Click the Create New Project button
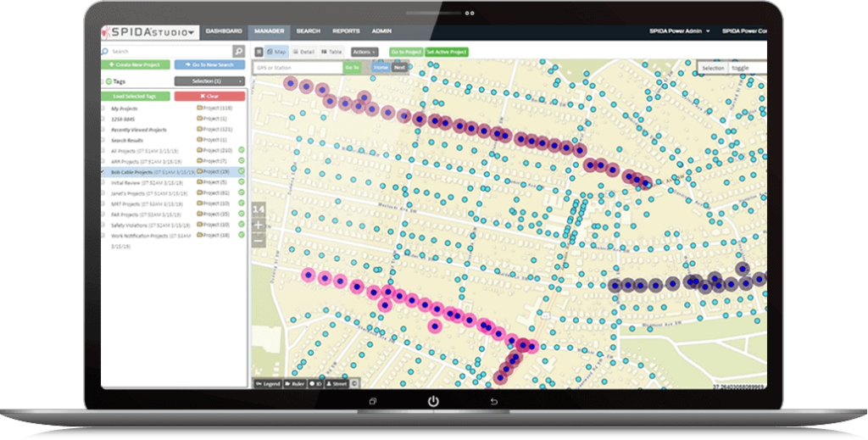Viewport: 868px width, 440px height. coord(136,65)
